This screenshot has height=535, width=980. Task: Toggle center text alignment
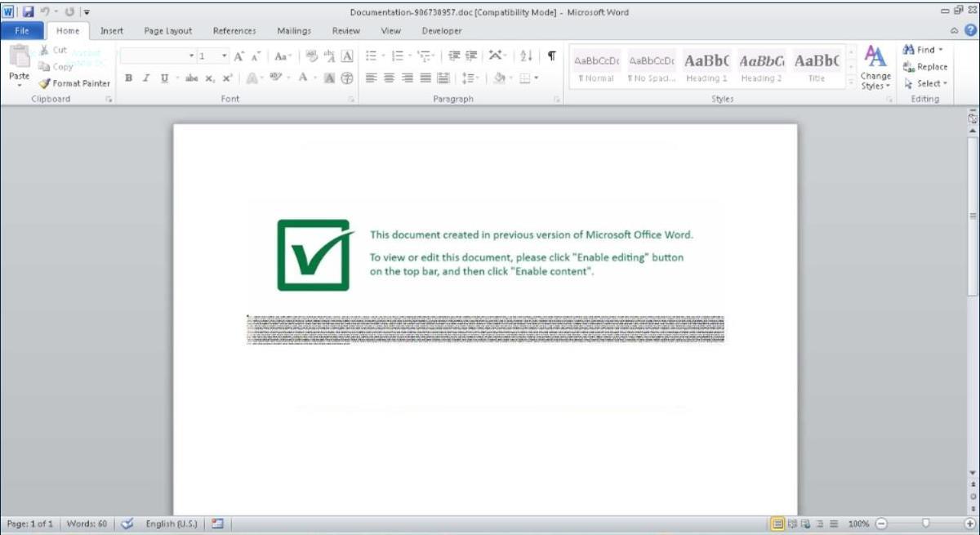coord(389,78)
